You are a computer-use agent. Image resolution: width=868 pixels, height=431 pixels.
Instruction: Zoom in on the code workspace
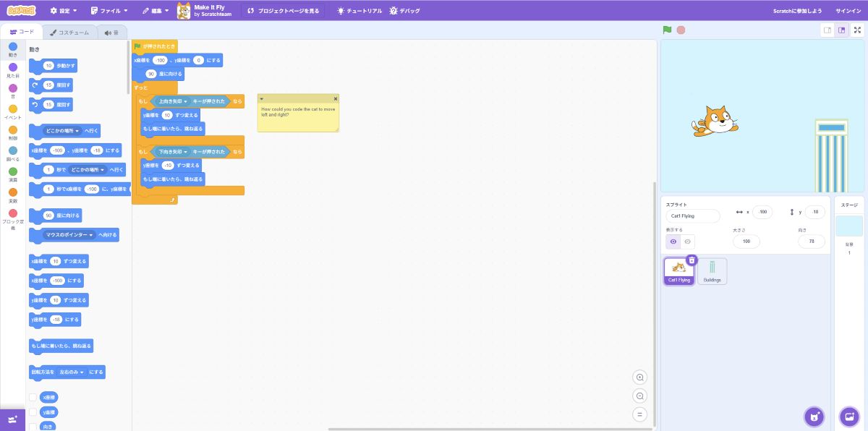click(x=639, y=377)
